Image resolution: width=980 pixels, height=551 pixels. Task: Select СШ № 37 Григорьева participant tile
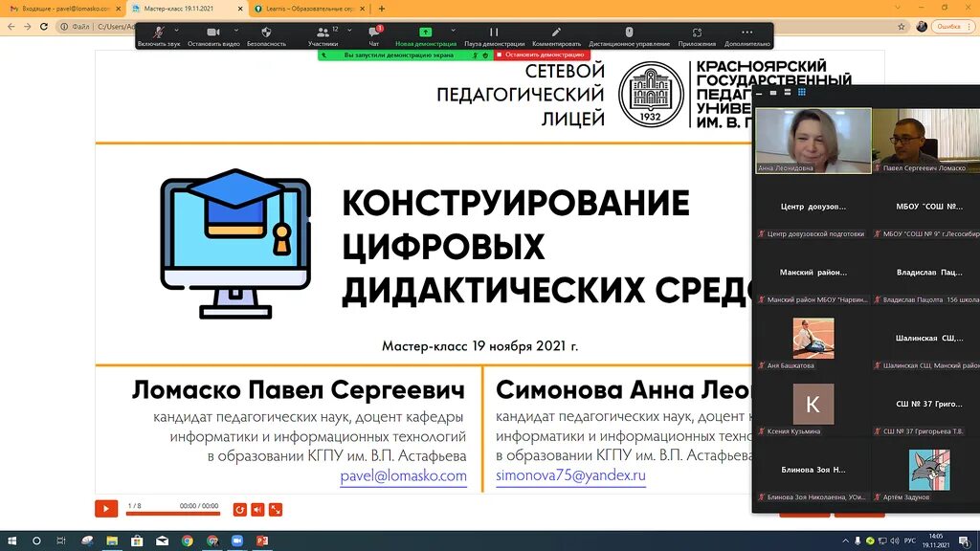pyautogui.click(x=926, y=405)
